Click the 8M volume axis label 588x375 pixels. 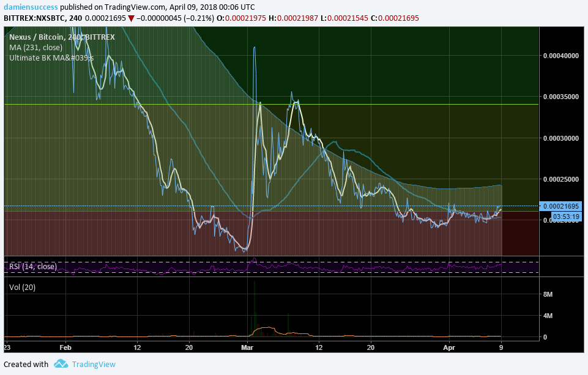pyautogui.click(x=548, y=294)
